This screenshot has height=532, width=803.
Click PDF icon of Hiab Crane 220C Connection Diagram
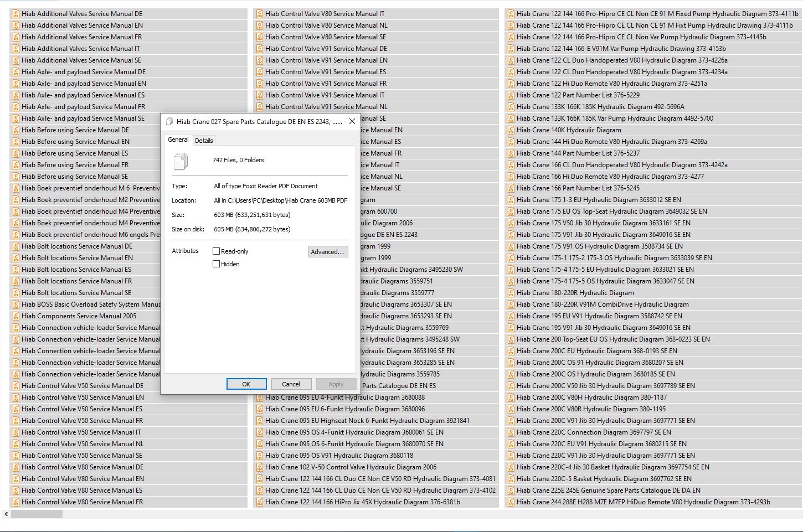pos(511,432)
